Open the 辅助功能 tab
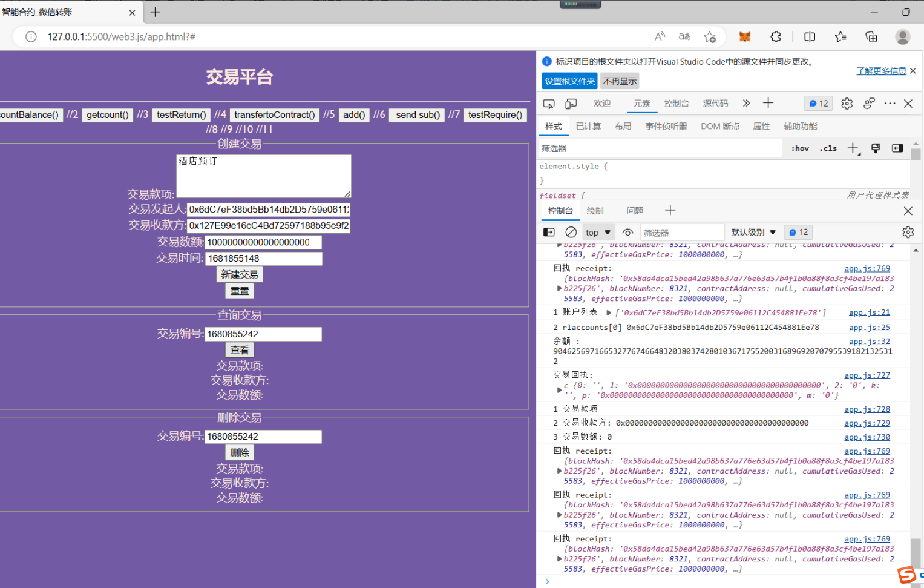This screenshot has height=588, width=924. pyautogui.click(x=800, y=126)
